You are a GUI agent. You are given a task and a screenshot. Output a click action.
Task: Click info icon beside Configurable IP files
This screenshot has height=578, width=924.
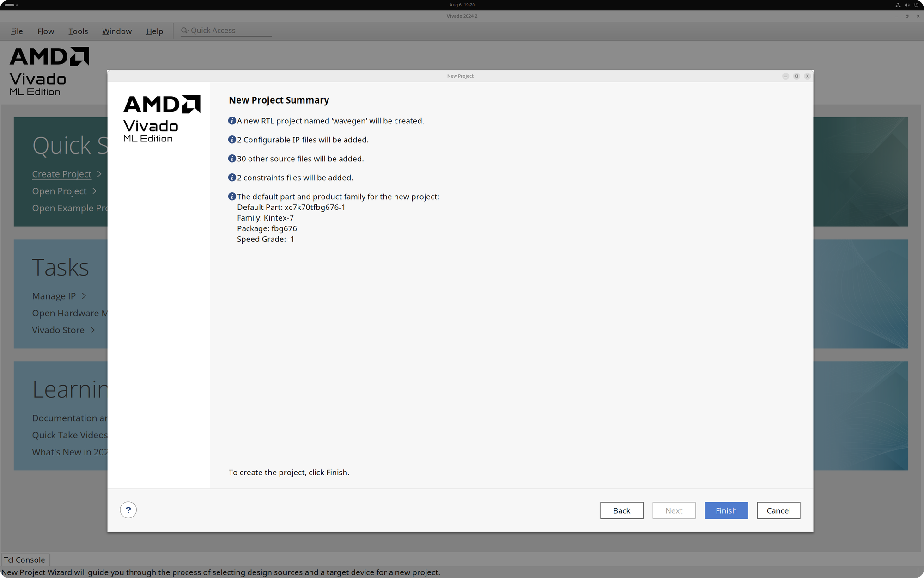point(232,140)
